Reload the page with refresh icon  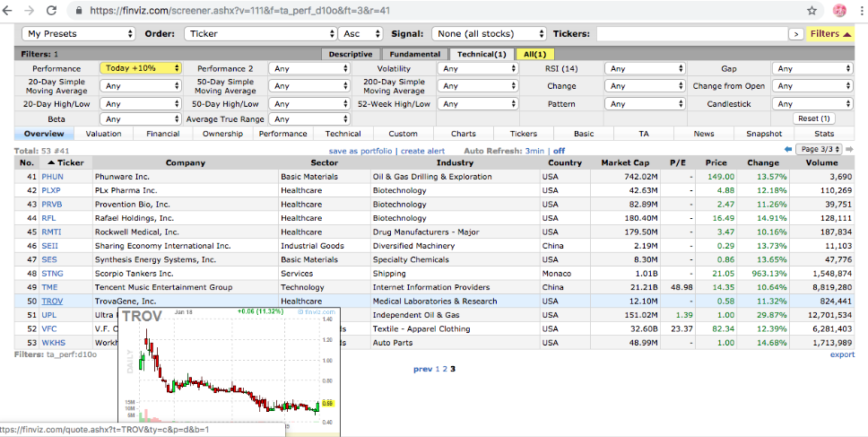coord(51,11)
